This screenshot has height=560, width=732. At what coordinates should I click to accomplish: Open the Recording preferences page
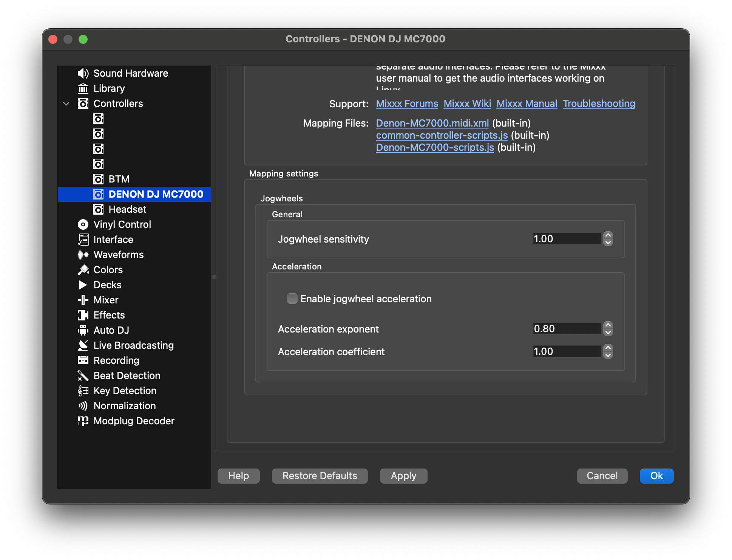click(x=116, y=360)
